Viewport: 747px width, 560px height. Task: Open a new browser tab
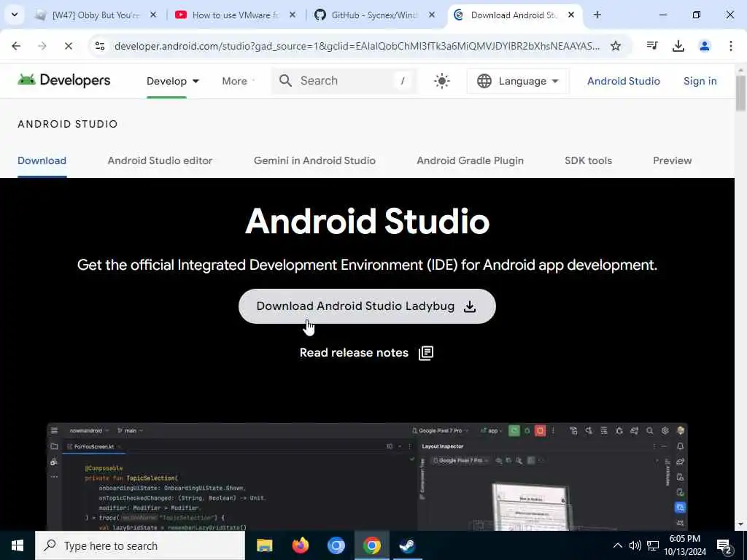(x=597, y=15)
